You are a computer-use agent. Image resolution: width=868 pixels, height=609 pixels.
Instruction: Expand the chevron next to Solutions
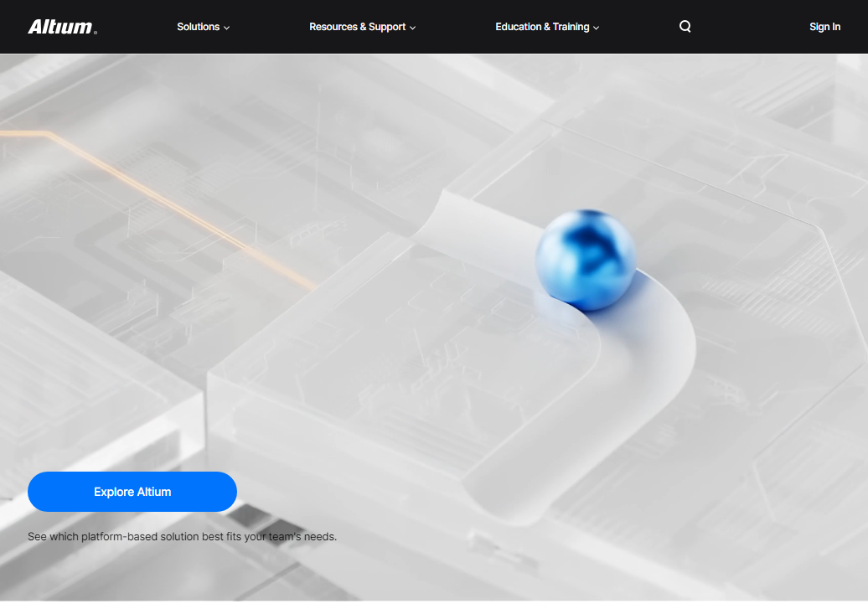226,28
